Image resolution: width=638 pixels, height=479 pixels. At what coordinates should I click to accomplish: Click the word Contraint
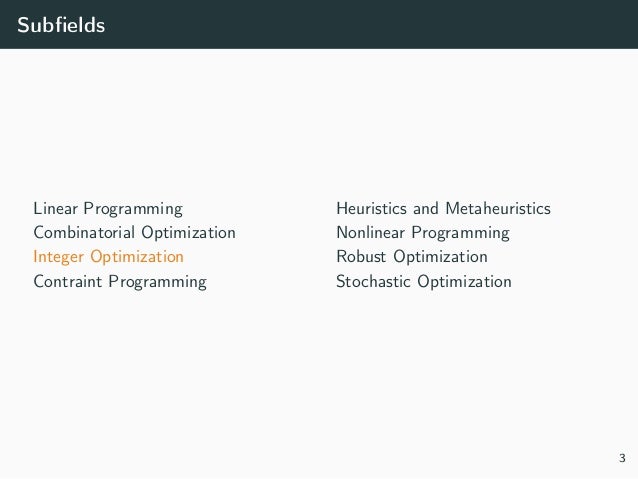tap(68, 282)
